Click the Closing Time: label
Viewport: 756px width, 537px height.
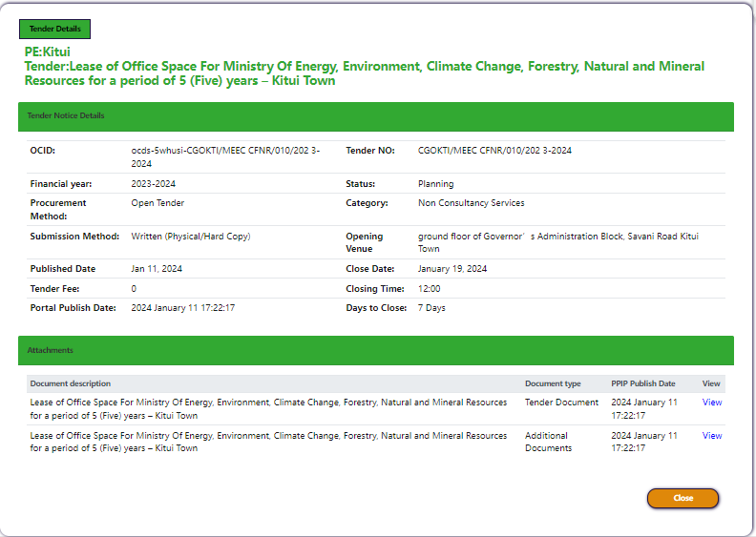tap(374, 288)
